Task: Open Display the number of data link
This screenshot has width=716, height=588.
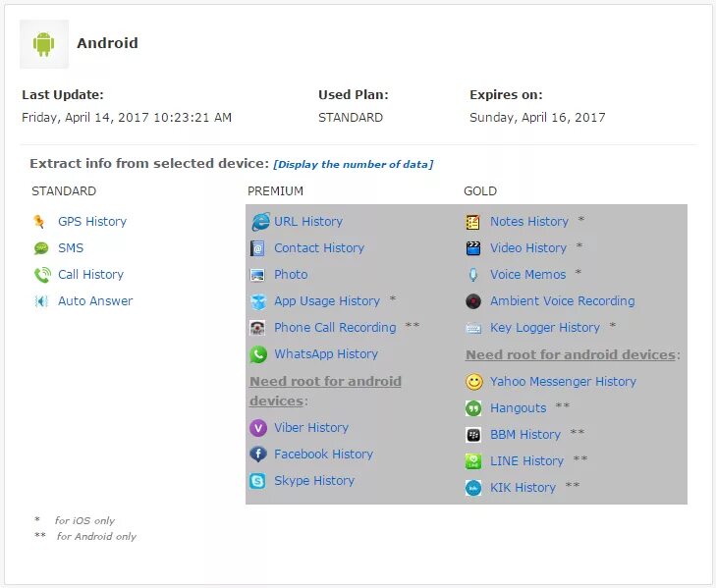Action: pyautogui.click(x=353, y=164)
